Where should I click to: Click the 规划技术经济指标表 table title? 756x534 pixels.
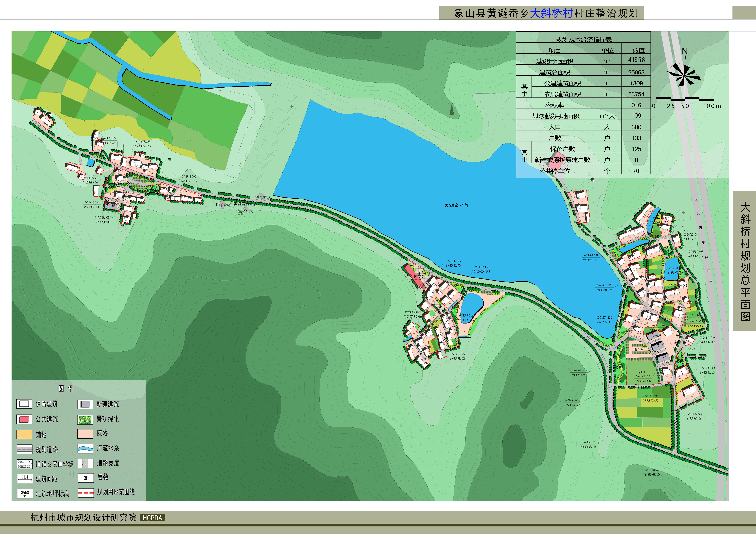(x=584, y=40)
